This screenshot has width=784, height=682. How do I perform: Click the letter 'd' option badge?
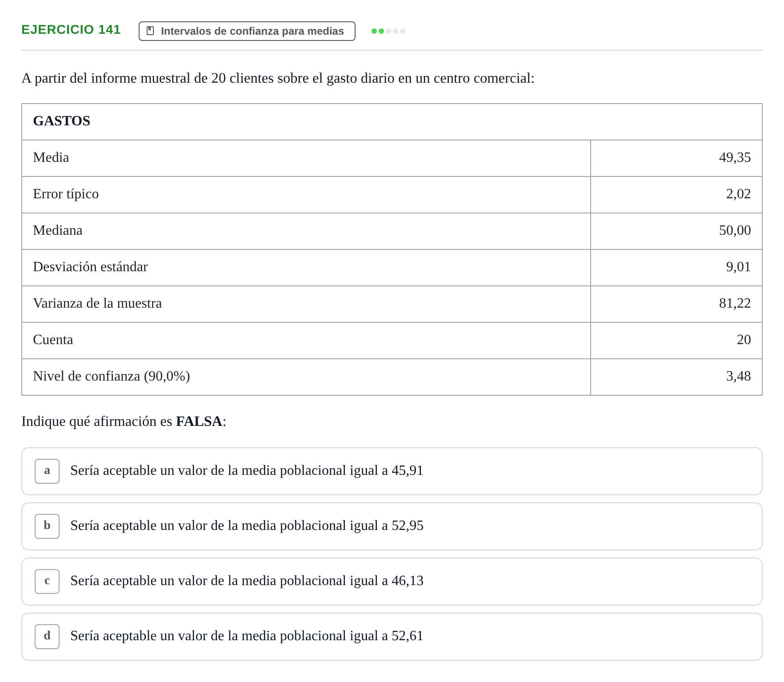click(47, 637)
